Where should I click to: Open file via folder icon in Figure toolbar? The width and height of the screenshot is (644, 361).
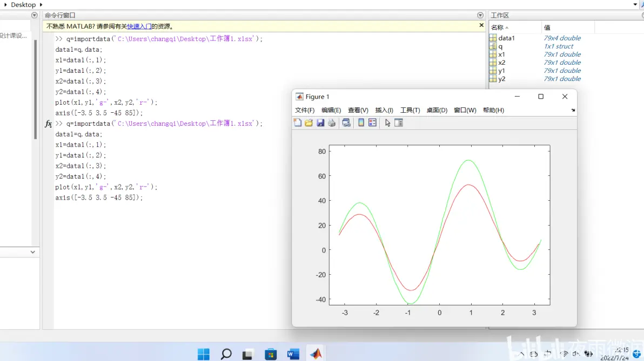tap(309, 122)
